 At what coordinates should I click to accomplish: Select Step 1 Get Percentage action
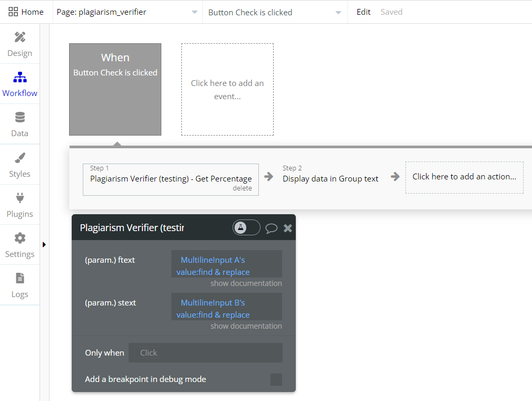171,179
